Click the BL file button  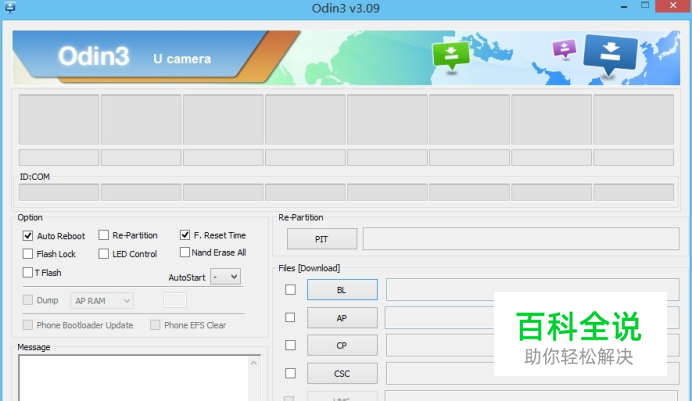(x=342, y=289)
